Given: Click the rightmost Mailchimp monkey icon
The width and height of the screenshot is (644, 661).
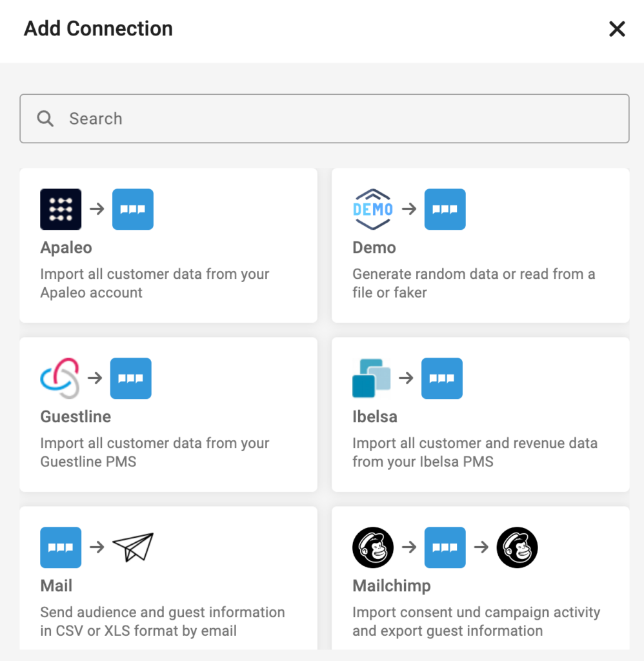Looking at the screenshot, I should coord(518,547).
